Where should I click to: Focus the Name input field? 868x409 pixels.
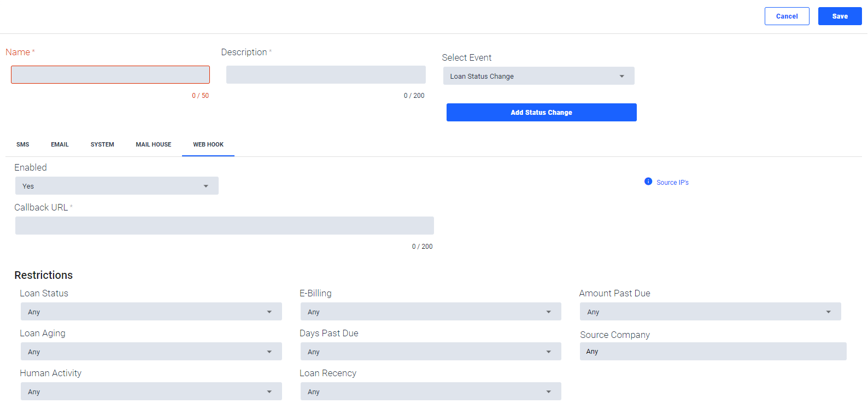pos(110,75)
